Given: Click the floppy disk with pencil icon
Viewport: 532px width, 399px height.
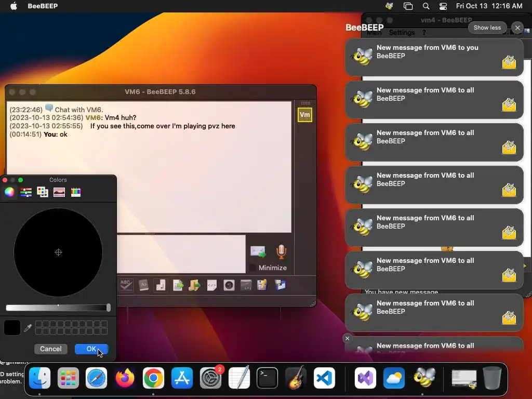Looking at the screenshot, I should click(262, 285).
